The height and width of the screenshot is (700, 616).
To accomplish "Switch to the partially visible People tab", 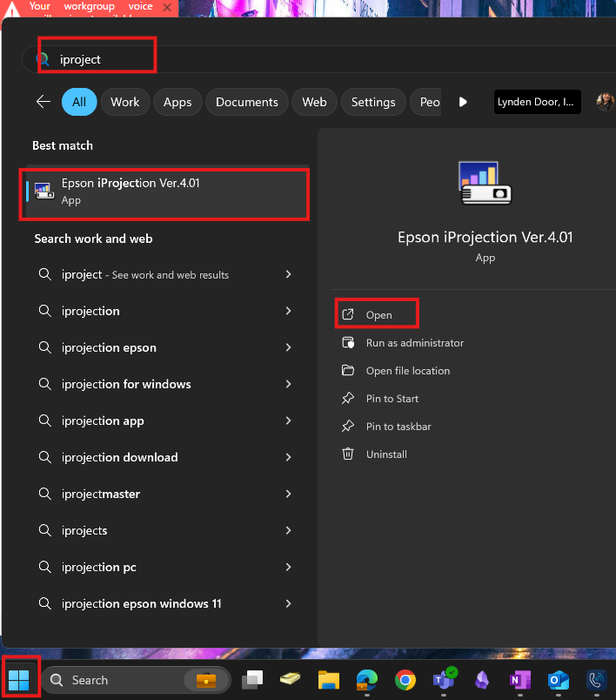I will (425, 102).
